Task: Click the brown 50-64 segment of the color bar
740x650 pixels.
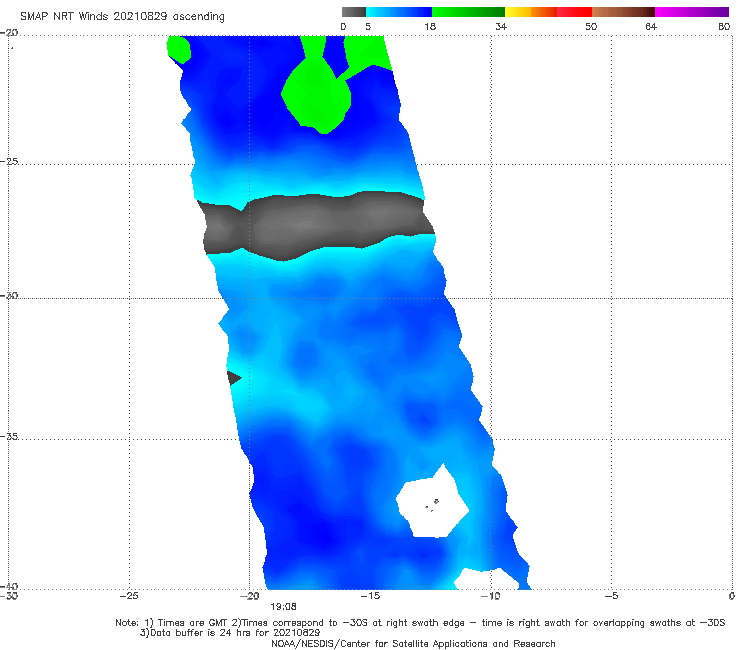Action: (623, 12)
